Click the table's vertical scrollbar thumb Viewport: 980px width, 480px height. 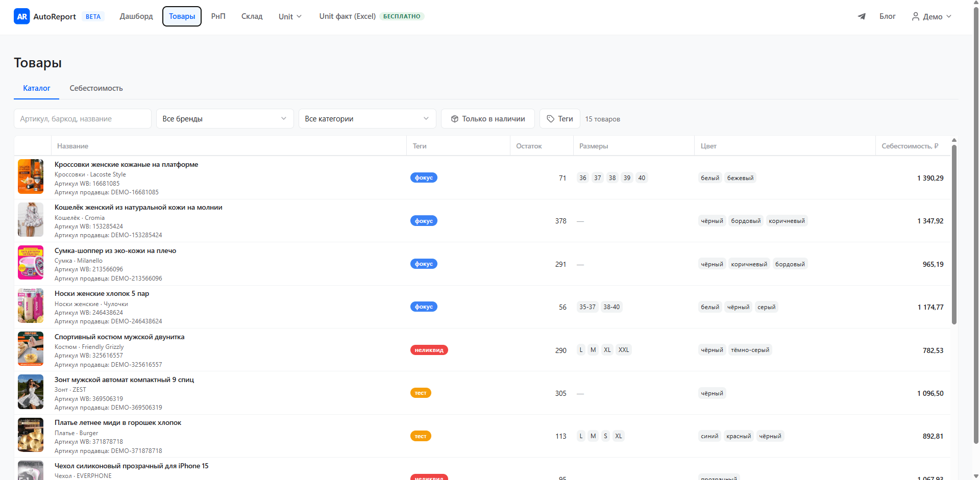coord(954,235)
